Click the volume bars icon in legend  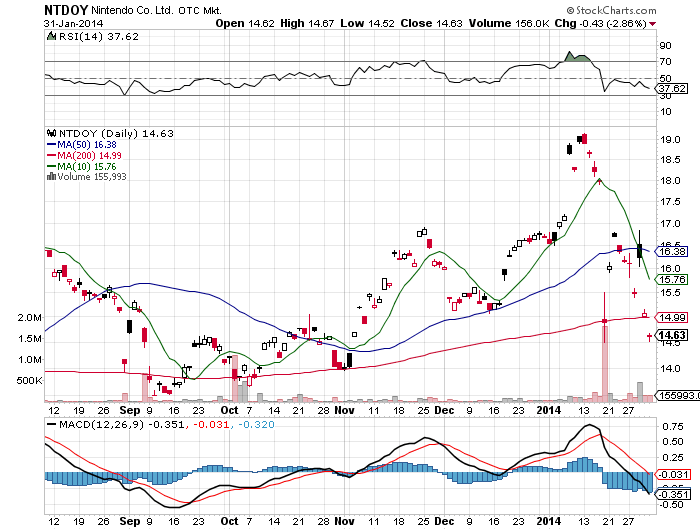coord(51,177)
